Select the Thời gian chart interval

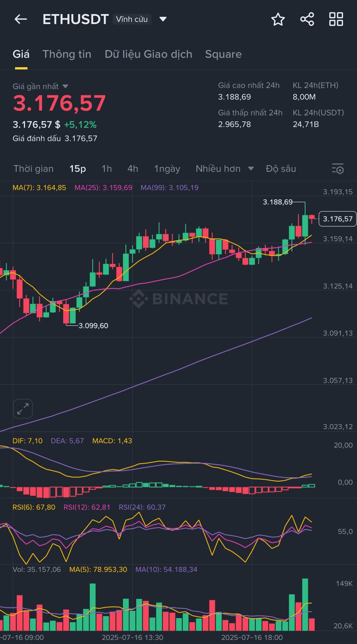34,169
